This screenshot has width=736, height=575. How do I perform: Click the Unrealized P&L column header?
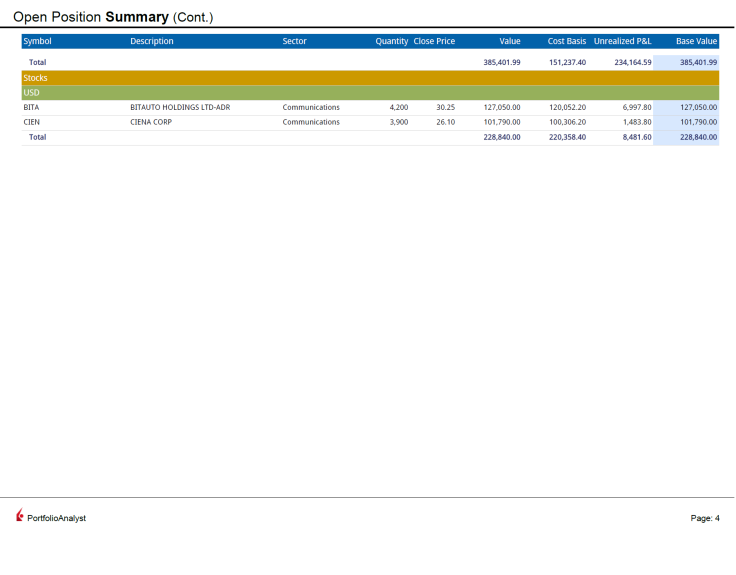click(622, 42)
